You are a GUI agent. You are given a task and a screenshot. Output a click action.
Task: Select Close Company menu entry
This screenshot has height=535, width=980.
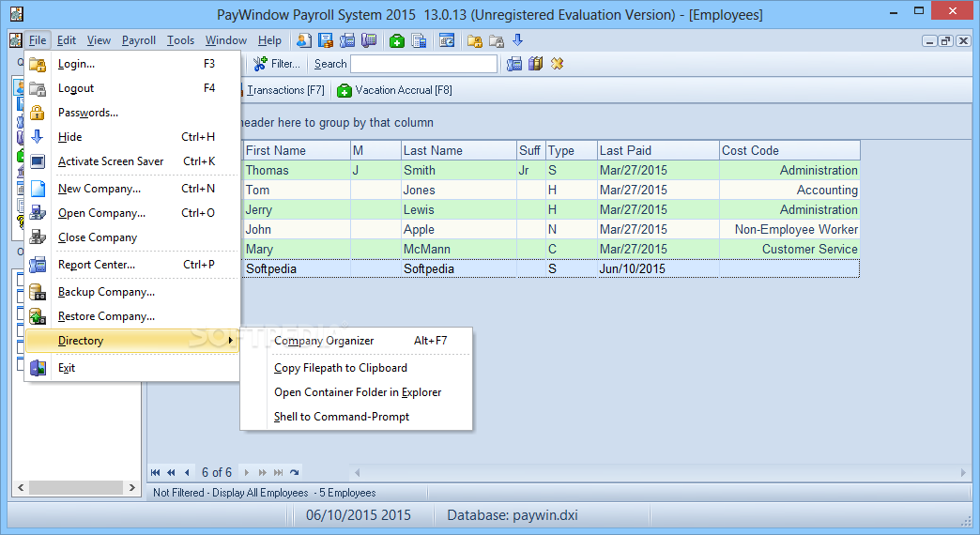[132, 237]
